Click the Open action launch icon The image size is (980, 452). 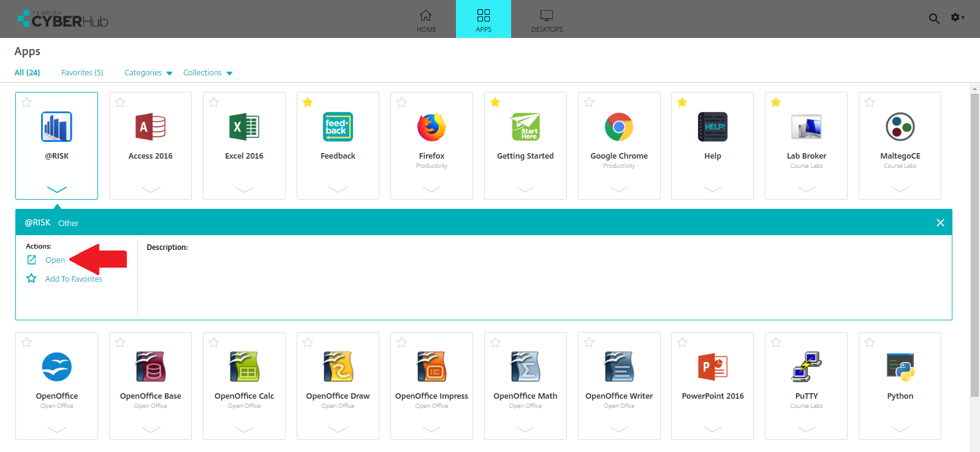pos(31,260)
